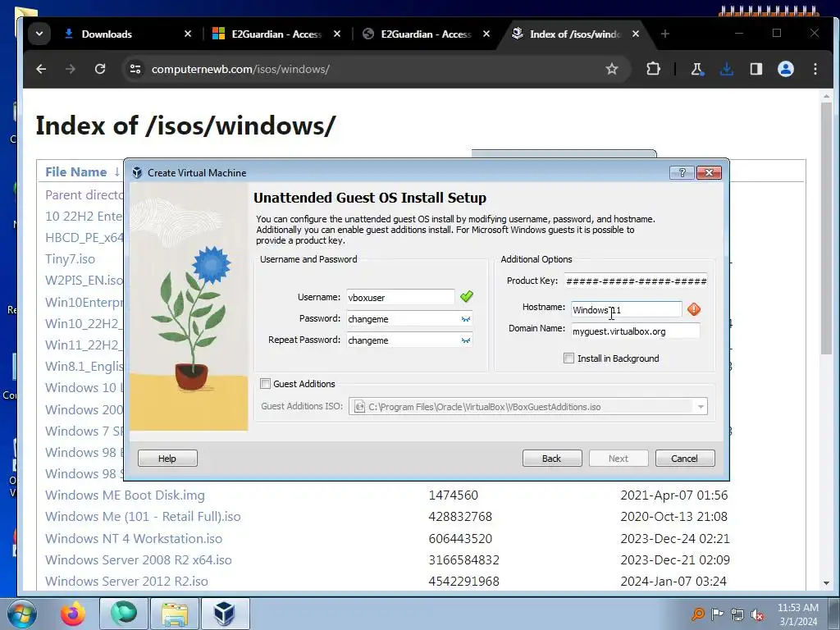Viewport: 840px width, 630px height.
Task: Reload the computernewb page
Action: [100, 69]
